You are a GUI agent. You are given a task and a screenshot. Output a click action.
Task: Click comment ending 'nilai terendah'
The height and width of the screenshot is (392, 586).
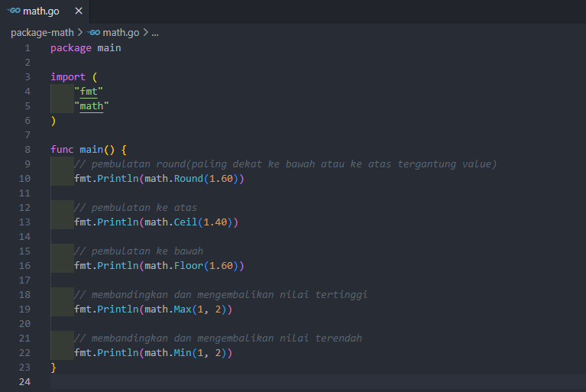click(218, 339)
